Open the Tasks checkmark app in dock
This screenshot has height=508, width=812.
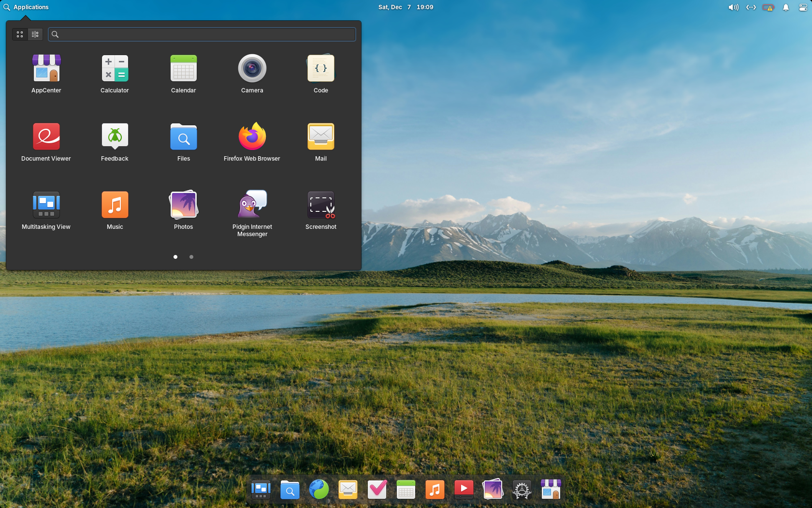pyautogui.click(x=377, y=490)
